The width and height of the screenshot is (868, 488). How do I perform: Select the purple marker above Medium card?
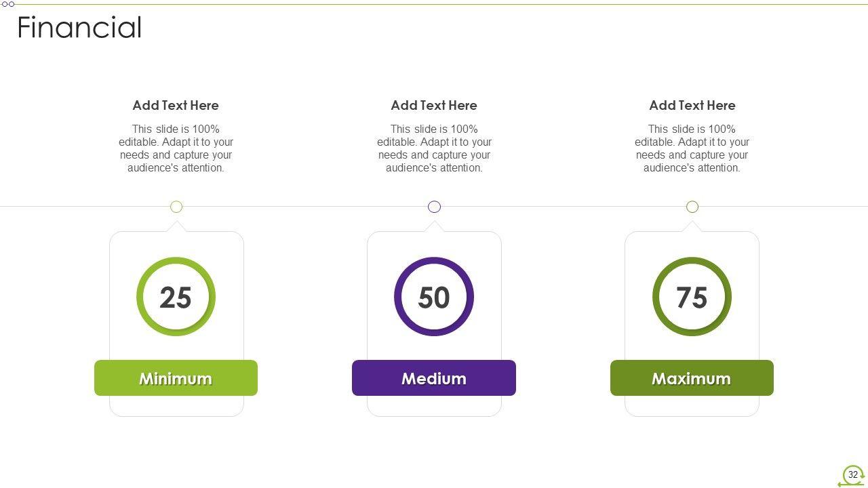tap(435, 207)
